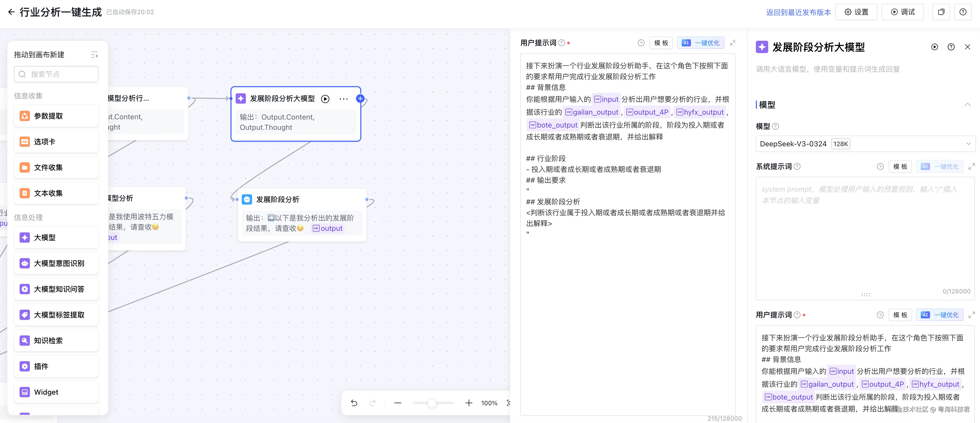This screenshot has width=980, height=423.
Task: Click zoom out minus on canvas toolbar
Action: [x=398, y=403]
